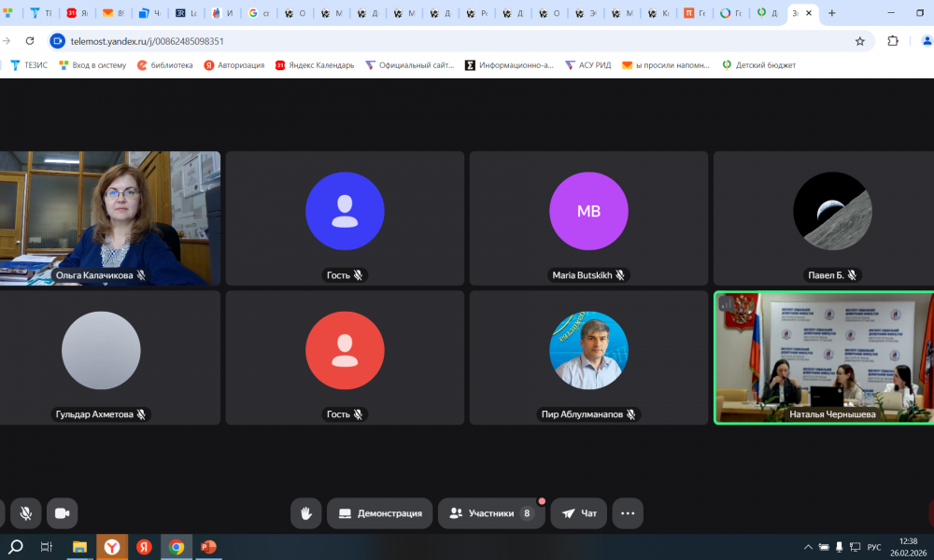934x560 pixels.
Task: Open PowerPoint from the taskbar
Action: (208, 547)
